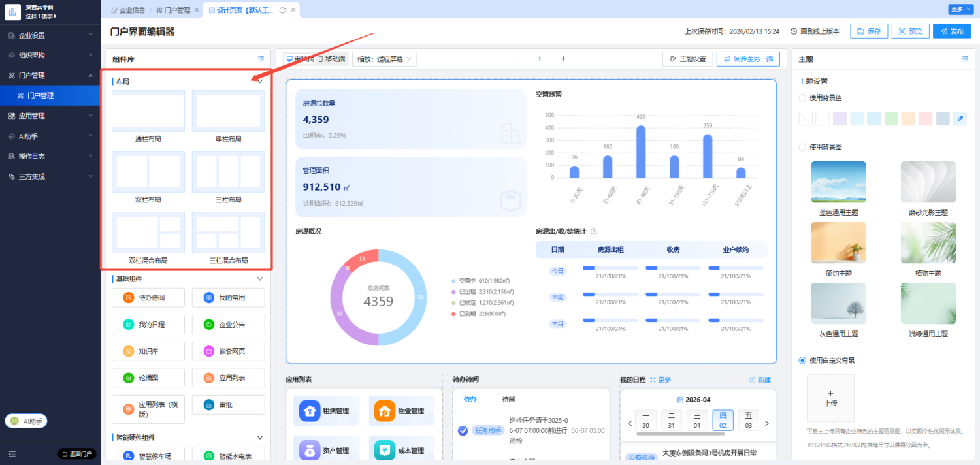Screen dimensions: 980x465
Task: Select the 蓝色通用主题 thumbnail
Action: [x=838, y=182]
